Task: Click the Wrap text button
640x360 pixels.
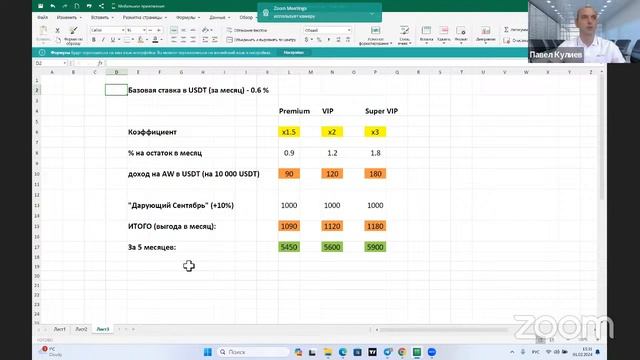Action: click(x=247, y=30)
